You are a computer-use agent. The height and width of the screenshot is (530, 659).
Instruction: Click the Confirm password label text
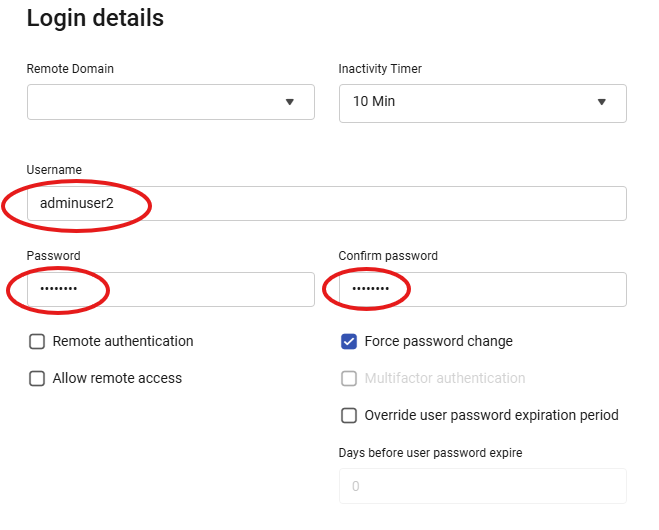click(x=388, y=256)
